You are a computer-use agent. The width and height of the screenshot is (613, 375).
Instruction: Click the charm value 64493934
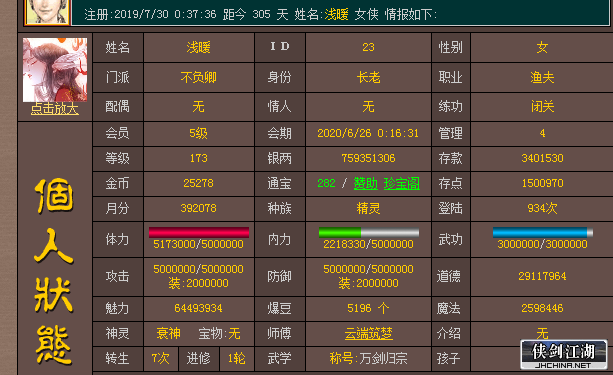pyautogui.click(x=199, y=309)
